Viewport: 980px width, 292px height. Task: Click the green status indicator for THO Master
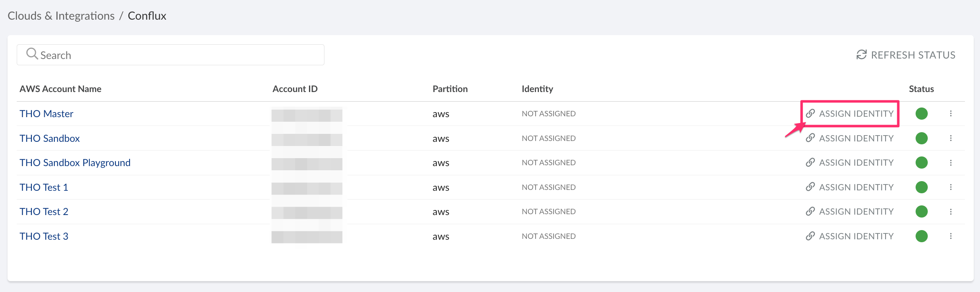coord(921,113)
